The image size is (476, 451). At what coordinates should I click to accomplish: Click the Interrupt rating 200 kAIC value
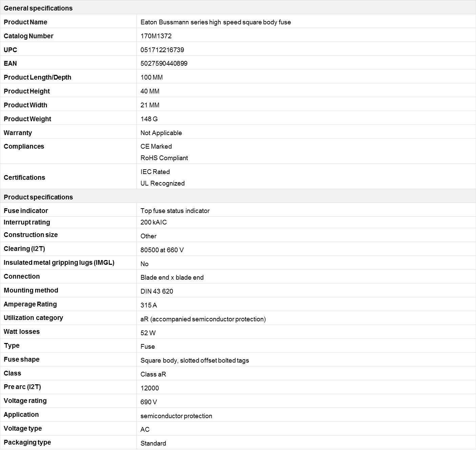coord(154,222)
